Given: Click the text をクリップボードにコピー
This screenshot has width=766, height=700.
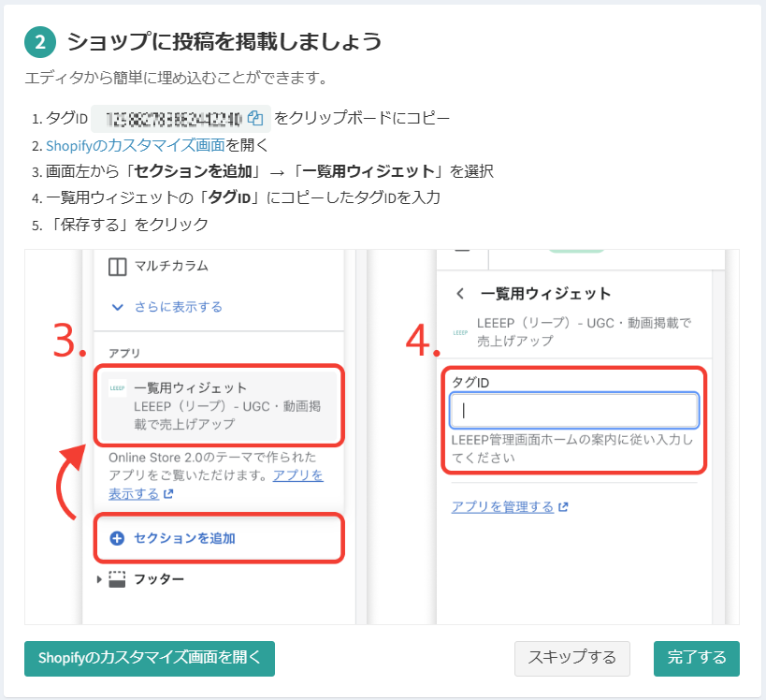Looking at the screenshot, I should (362, 118).
